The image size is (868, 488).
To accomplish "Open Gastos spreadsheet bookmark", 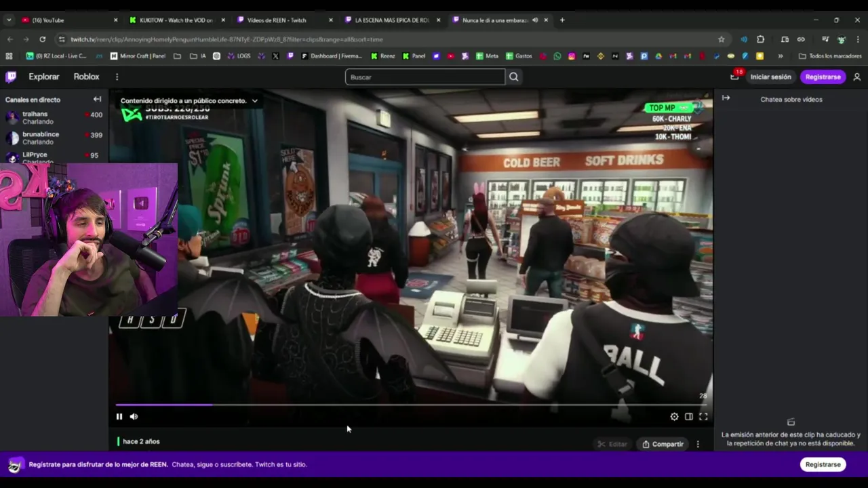I will (x=519, y=56).
